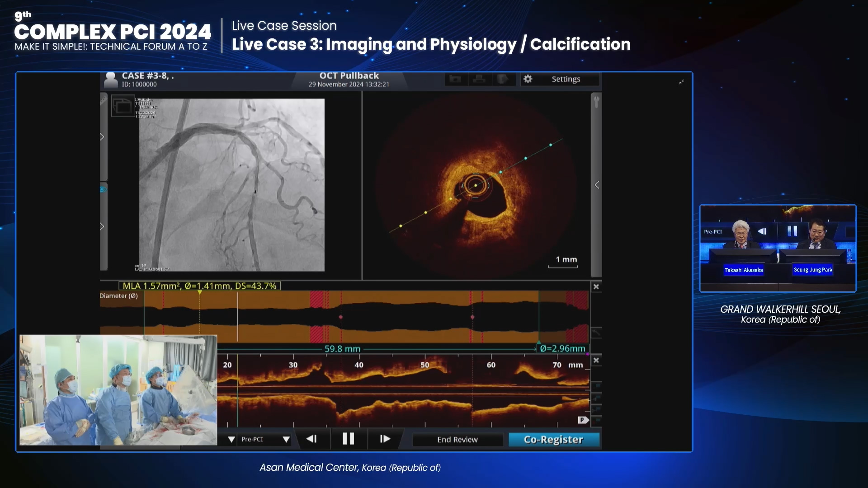Click the wrench tools icon on right bar

[x=596, y=102]
